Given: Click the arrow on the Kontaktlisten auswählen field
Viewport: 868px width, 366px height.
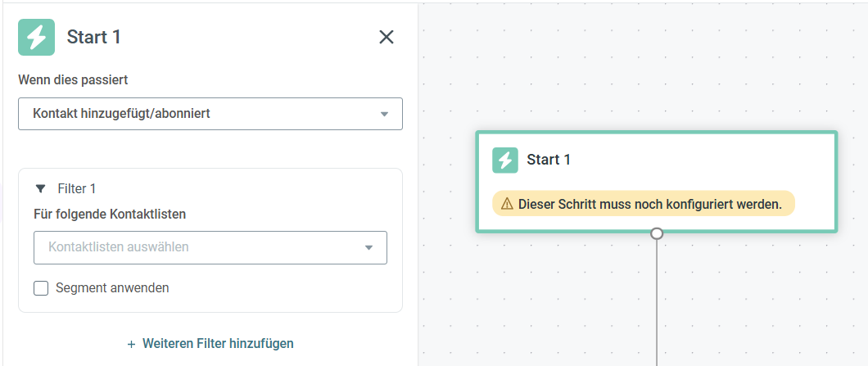Looking at the screenshot, I should click(x=368, y=247).
